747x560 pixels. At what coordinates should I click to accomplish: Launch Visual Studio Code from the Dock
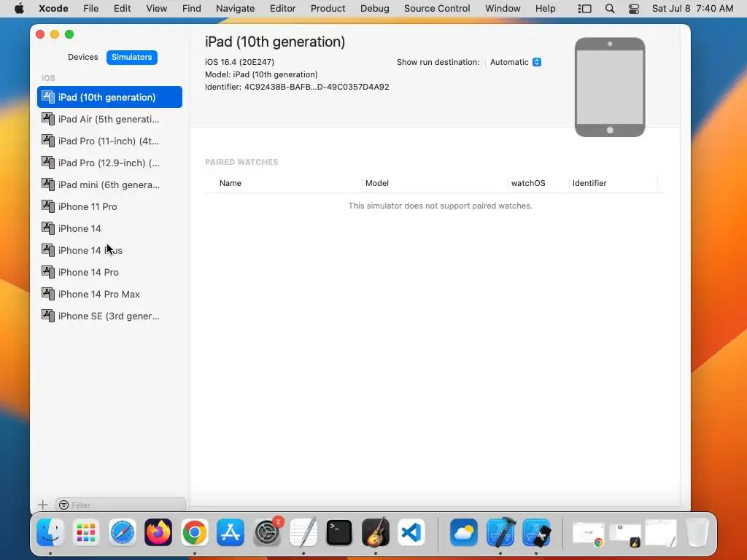(411, 532)
